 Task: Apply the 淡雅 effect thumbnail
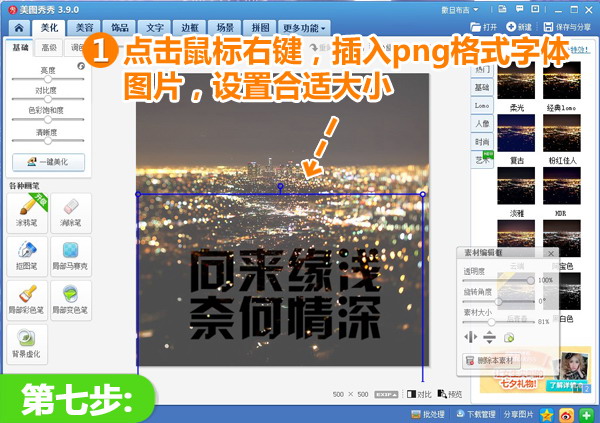coord(516,186)
